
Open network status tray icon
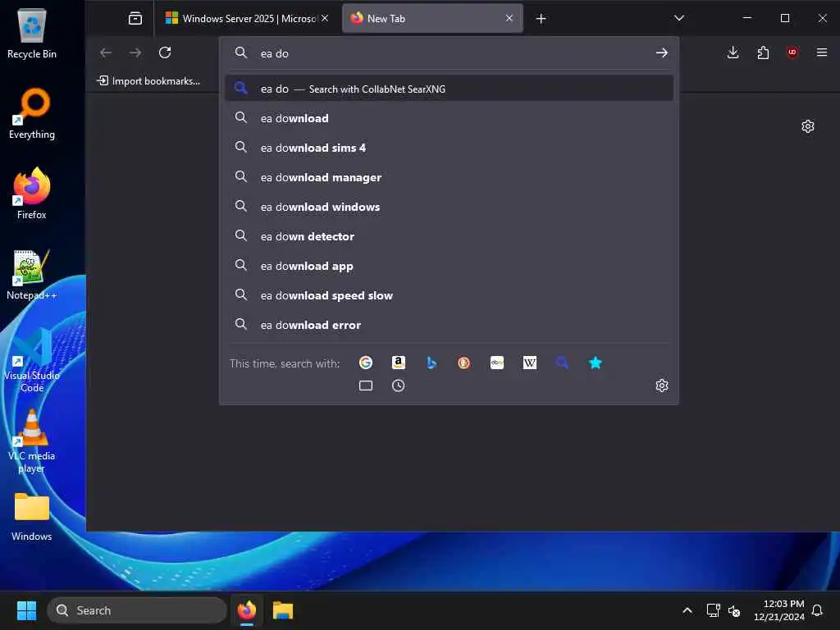click(x=713, y=610)
